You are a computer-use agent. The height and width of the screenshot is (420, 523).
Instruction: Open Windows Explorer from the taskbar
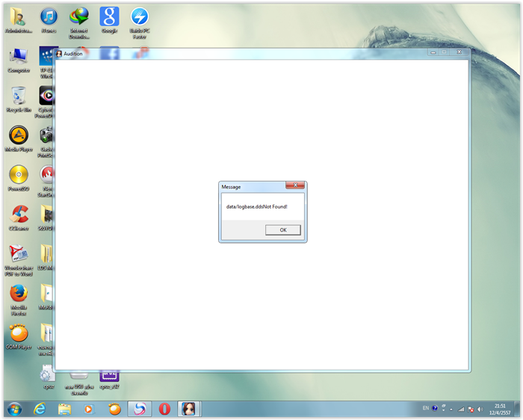[64, 409]
